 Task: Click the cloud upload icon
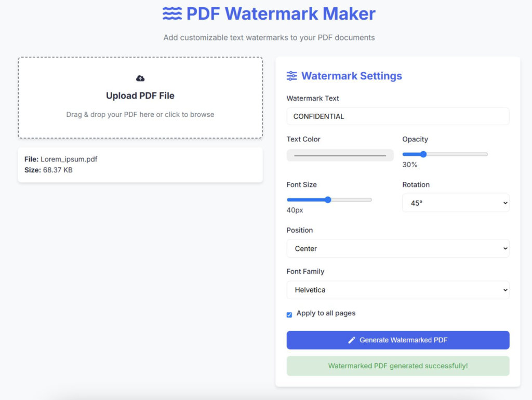pos(140,78)
